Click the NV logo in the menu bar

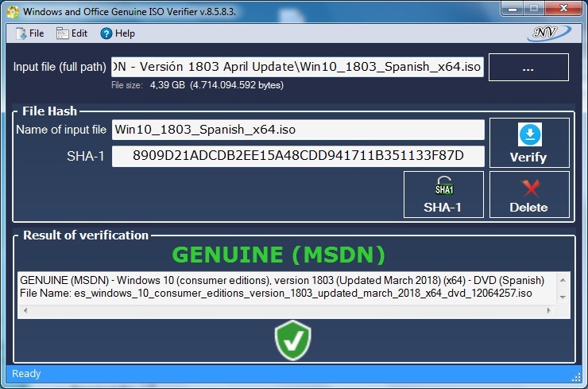pos(547,33)
